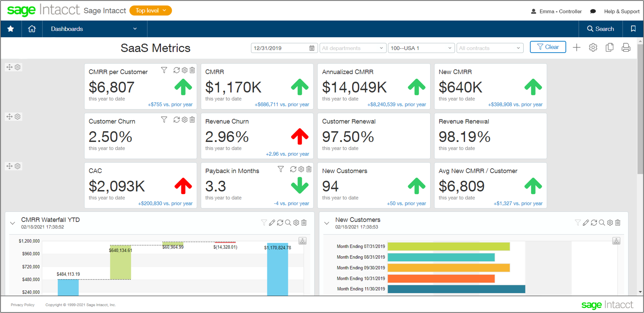This screenshot has height=313, width=644.
Task: Refresh the New Customers chart
Action: pos(594,222)
